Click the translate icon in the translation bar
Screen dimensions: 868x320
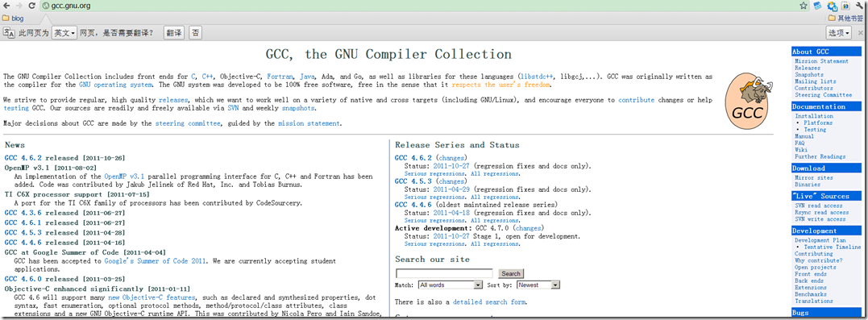9,33
